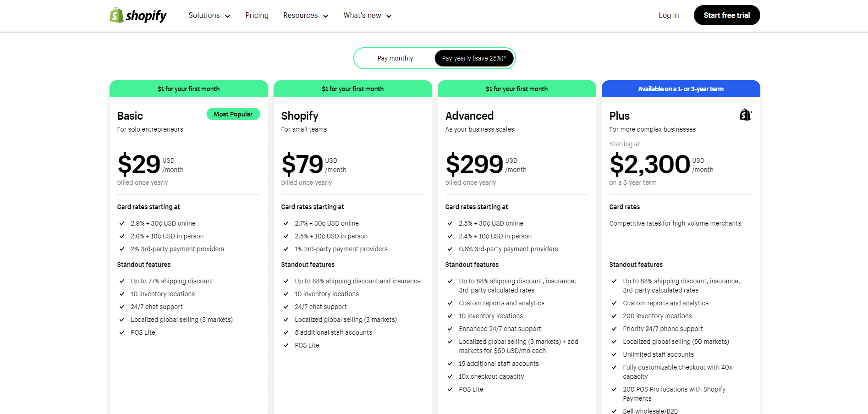868x414 pixels.
Task: Click 'Sell wholesale/B2B' feature
Action: pyautogui.click(x=650, y=411)
